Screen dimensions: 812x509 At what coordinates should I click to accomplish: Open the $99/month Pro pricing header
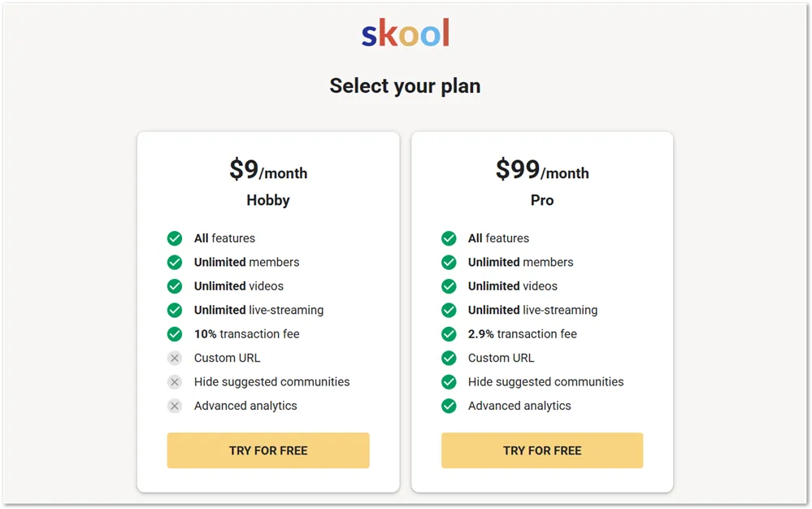point(542,171)
